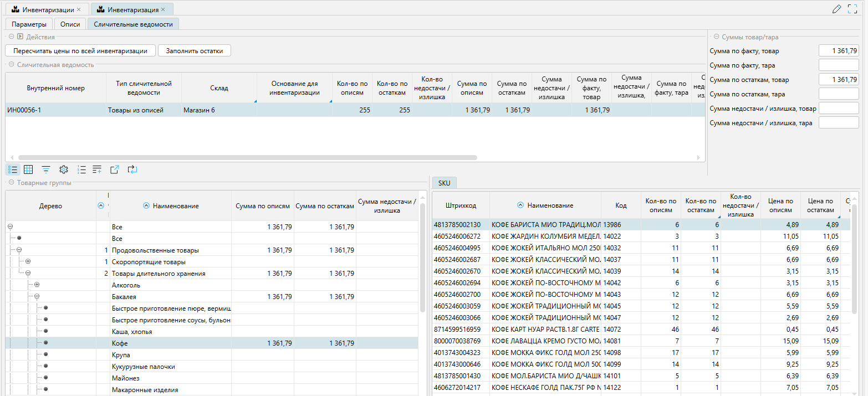Open the Параметры tab
Screen dimensions: 868x396
[29, 24]
